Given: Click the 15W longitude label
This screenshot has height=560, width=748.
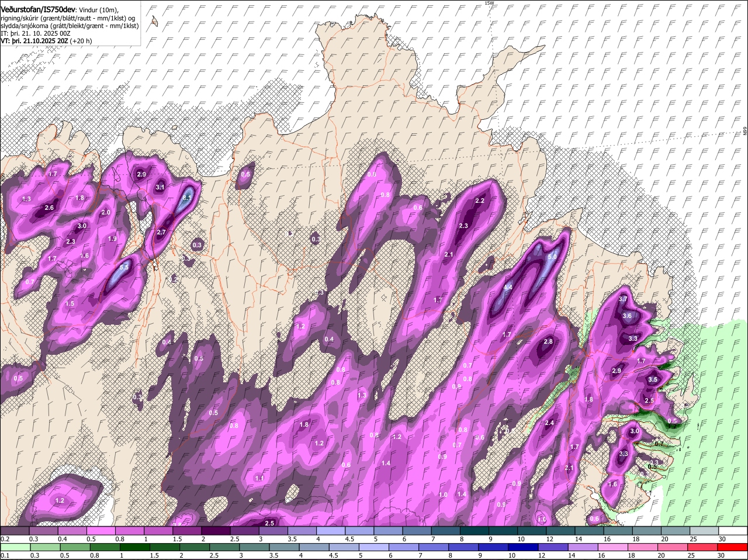Looking at the screenshot, I should coord(489,3).
